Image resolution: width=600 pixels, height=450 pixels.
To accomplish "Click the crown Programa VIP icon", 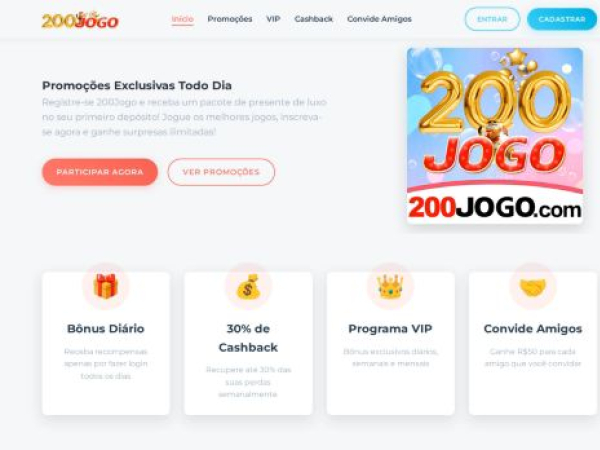I will (x=390, y=286).
